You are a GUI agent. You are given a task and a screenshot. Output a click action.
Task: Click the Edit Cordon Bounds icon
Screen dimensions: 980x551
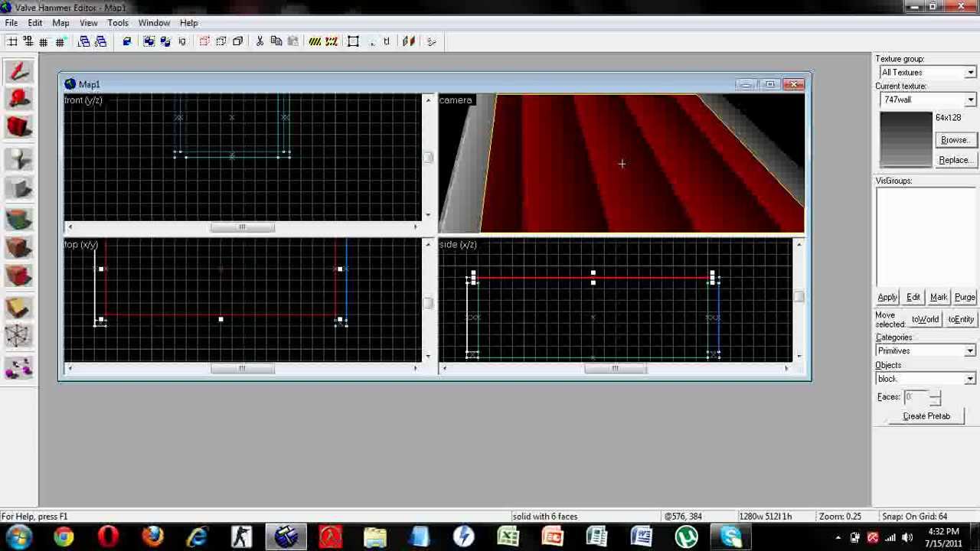[x=331, y=41]
